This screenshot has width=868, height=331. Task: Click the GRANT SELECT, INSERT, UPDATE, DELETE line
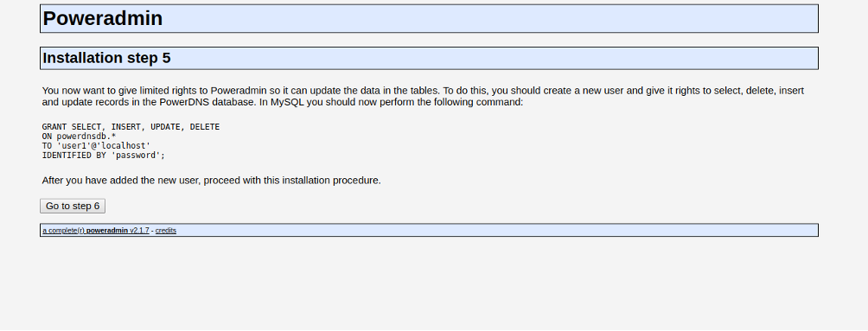pyautogui.click(x=131, y=127)
